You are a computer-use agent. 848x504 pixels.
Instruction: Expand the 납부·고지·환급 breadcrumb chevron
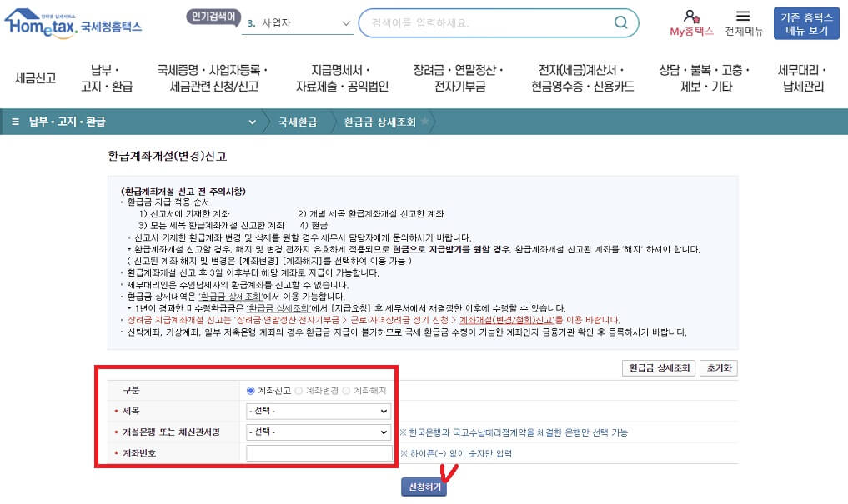(x=252, y=120)
